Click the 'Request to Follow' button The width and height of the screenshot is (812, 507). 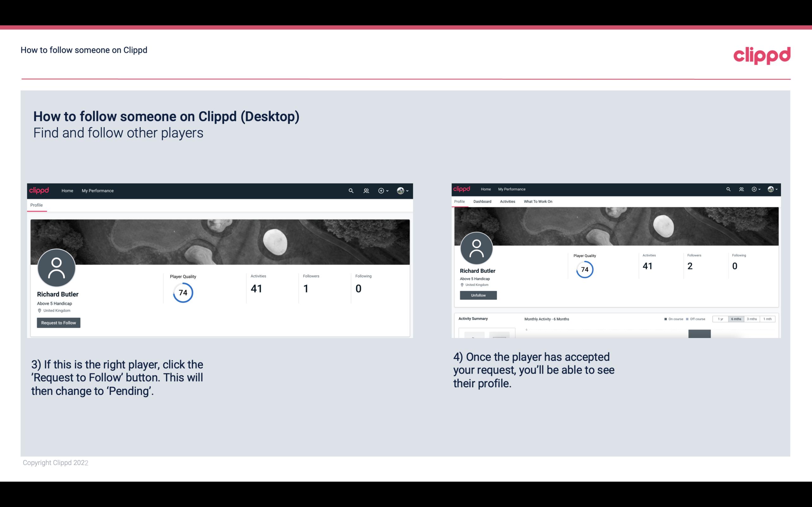coord(58,322)
